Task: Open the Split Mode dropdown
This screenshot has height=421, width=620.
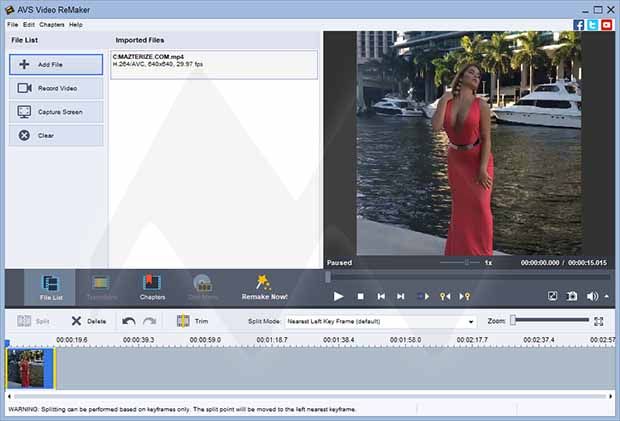Action: pyautogui.click(x=380, y=321)
